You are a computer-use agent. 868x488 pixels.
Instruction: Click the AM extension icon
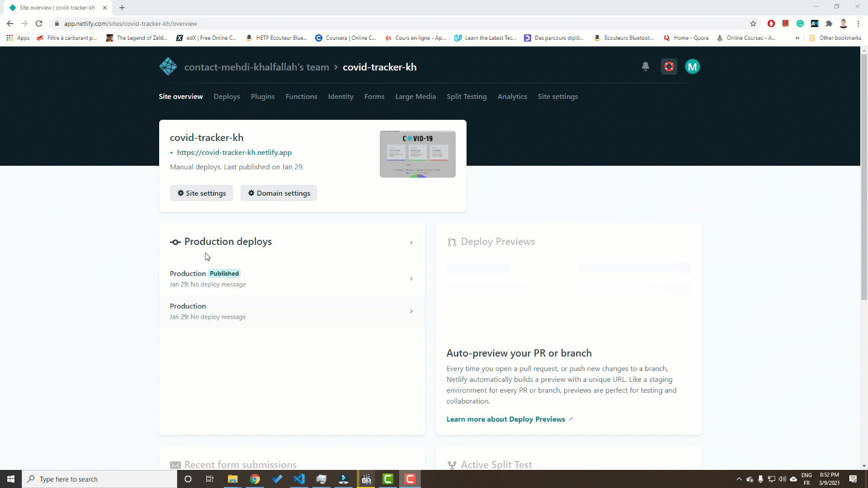pos(814,23)
